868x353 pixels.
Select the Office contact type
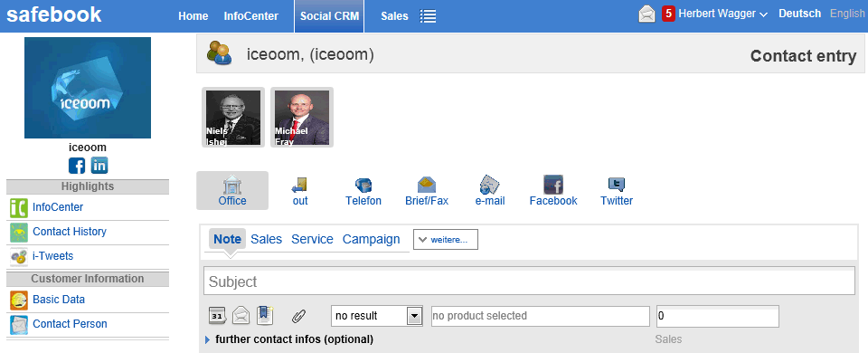pyautogui.click(x=232, y=191)
